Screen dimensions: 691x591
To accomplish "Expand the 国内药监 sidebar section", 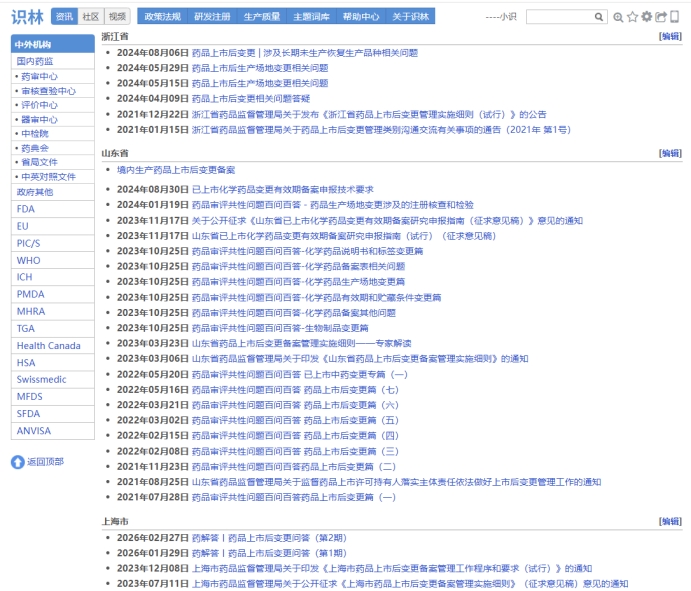I will pos(35,61).
